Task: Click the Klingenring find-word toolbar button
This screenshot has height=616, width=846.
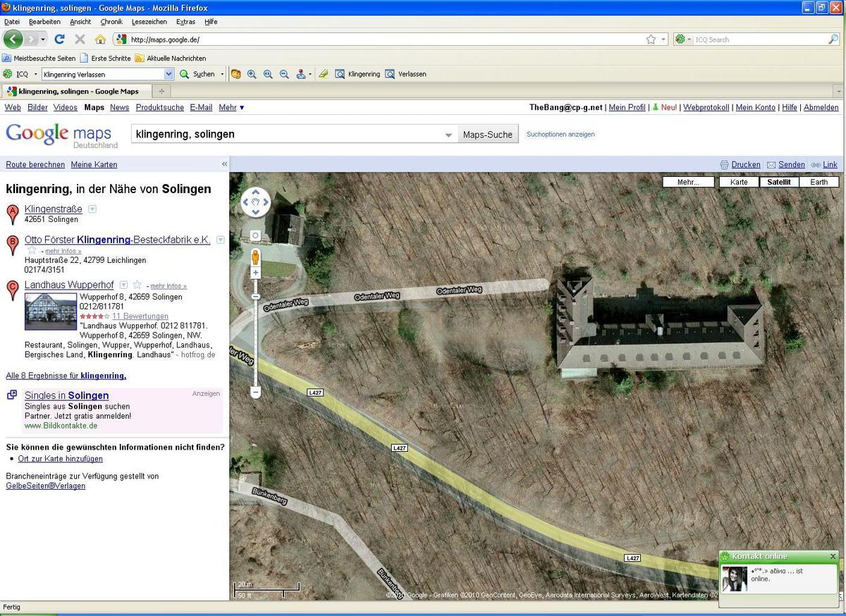Action: coord(357,74)
